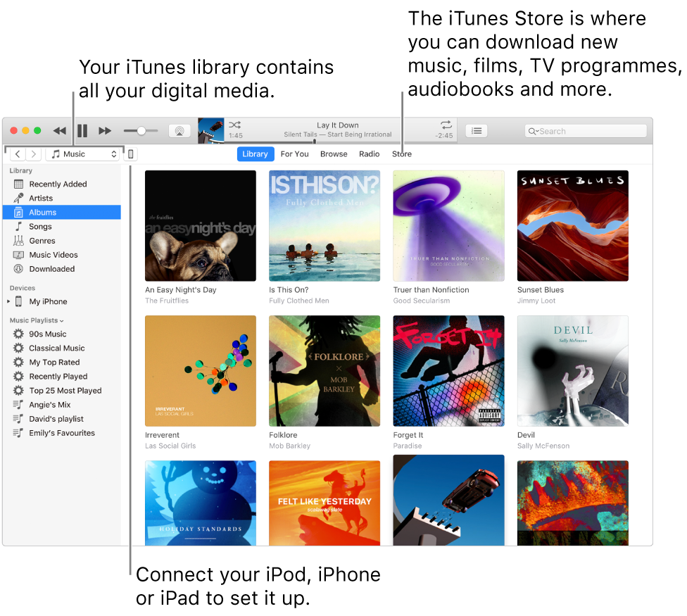Open the Holiday Standards album cover
The height and width of the screenshot is (616, 687).
point(200,503)
